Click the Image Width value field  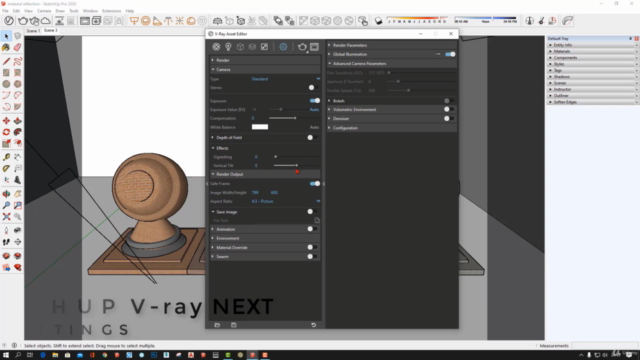point(255,192)
